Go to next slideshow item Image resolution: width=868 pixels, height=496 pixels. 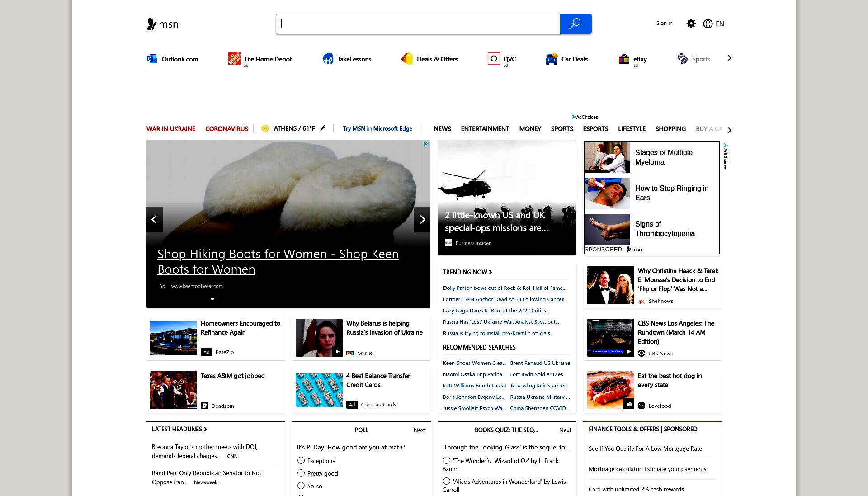422,219
